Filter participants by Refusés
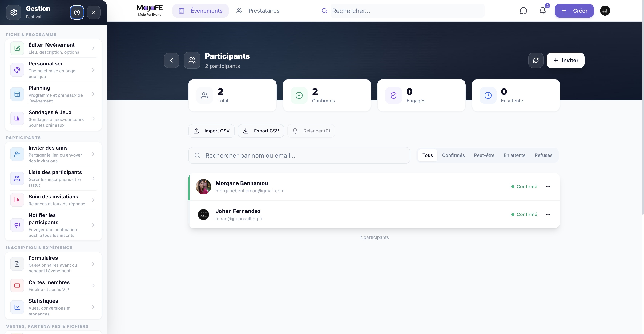644x334 pixels. click(x=544, y=155)
